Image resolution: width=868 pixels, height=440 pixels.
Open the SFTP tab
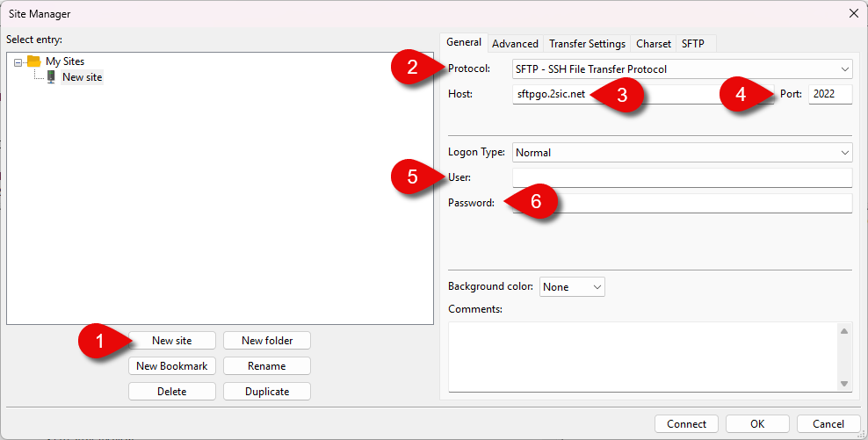click(692, 44)
